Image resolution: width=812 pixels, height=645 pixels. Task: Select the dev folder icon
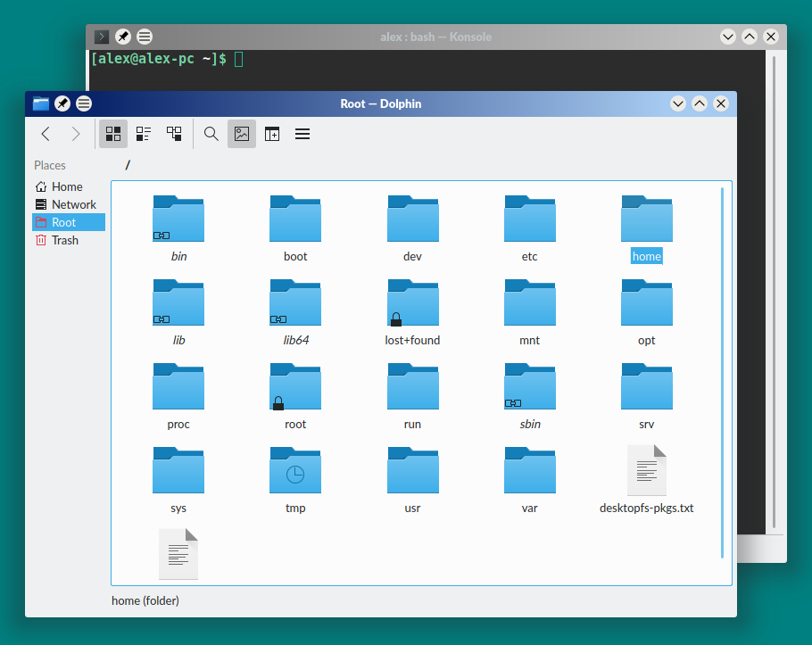[413, 219]
